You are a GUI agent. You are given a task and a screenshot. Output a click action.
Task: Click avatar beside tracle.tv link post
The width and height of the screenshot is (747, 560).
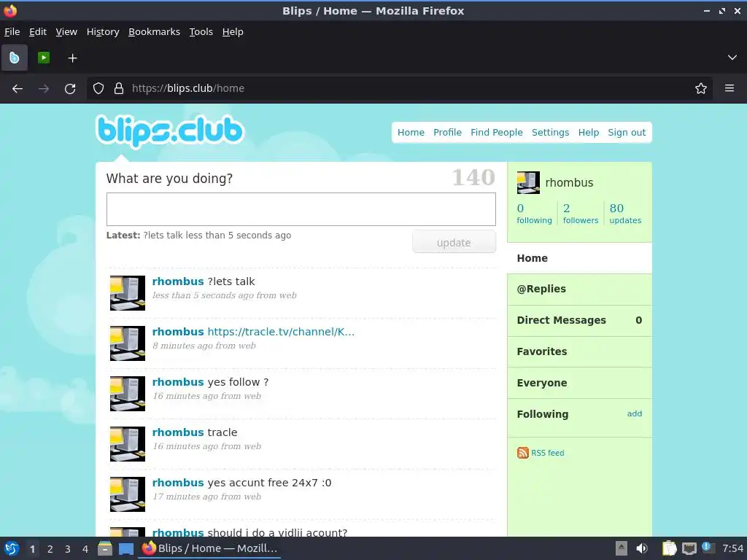(127, 343)
